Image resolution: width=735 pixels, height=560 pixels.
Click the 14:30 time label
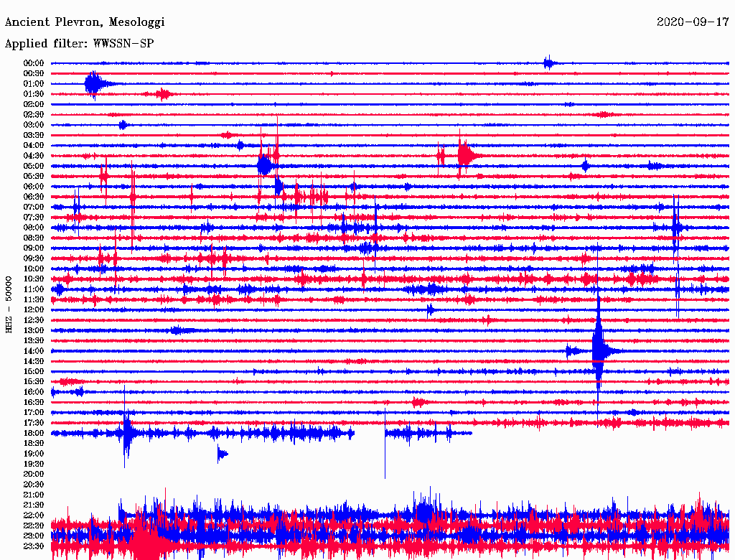click(x=34, y=361)
